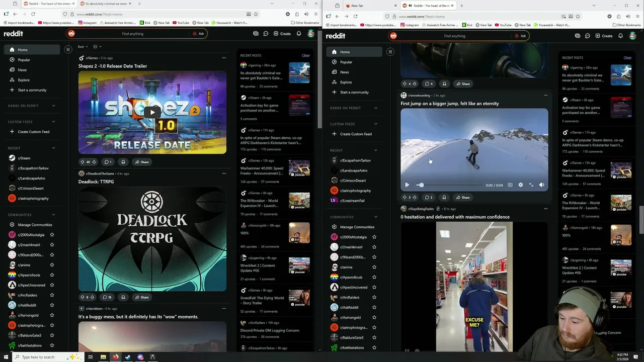The width and height of the screenshot is (644, 362).
Task: Collapse Communities section in left window
Action: 53,215
